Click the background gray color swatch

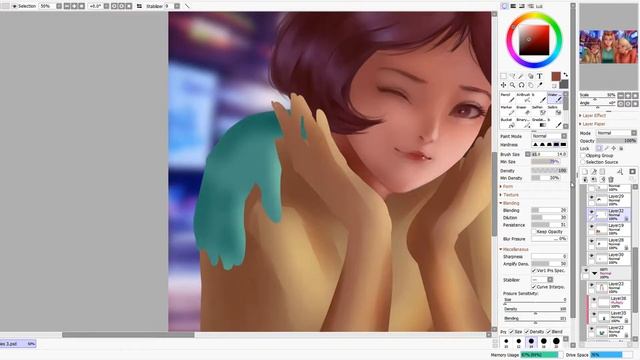point(564,84)
